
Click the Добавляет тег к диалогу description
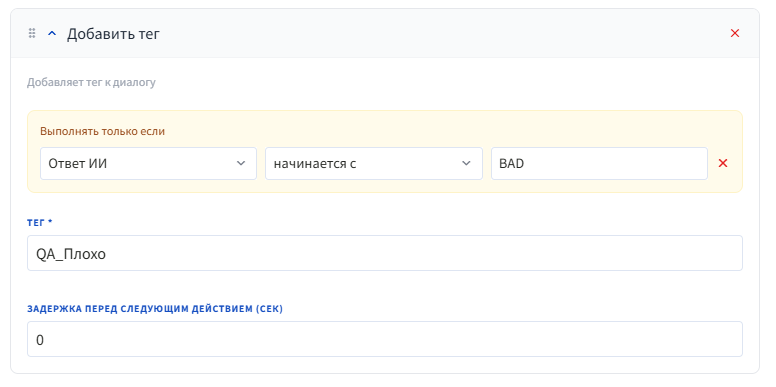click(x=91, y=82)
